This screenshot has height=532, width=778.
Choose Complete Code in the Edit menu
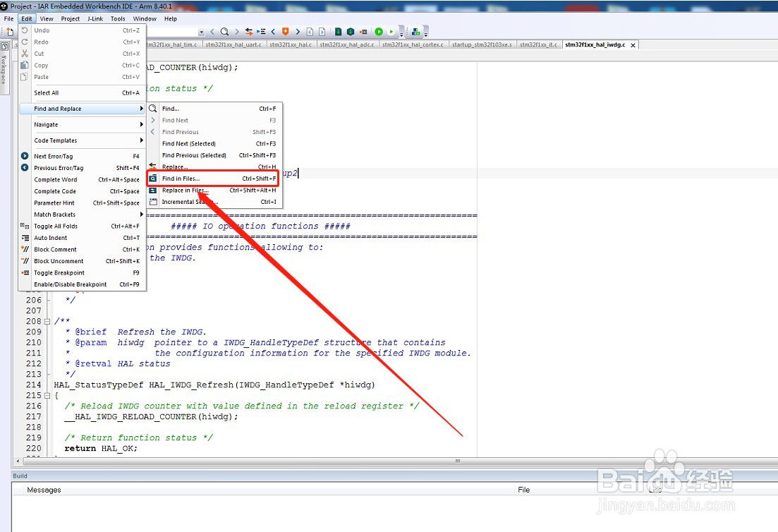[82, 191]
